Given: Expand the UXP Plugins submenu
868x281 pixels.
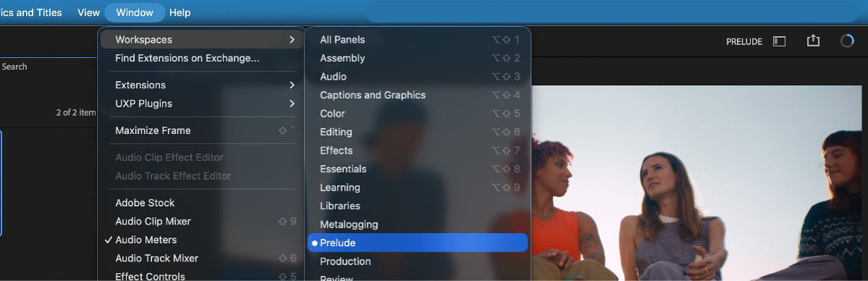Looking at the screenshot, I should (x=202, y=104).
